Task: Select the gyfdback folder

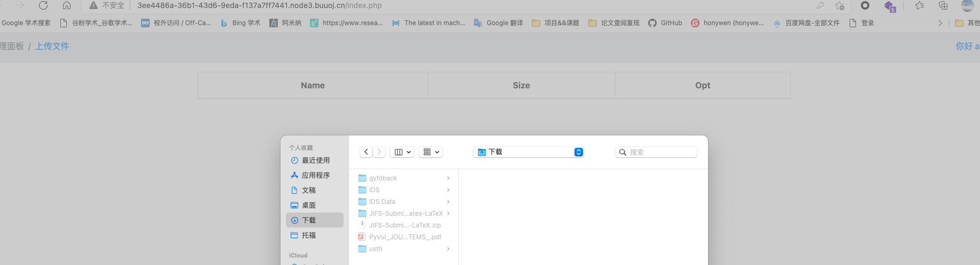Action: click(x=404, y=178)
